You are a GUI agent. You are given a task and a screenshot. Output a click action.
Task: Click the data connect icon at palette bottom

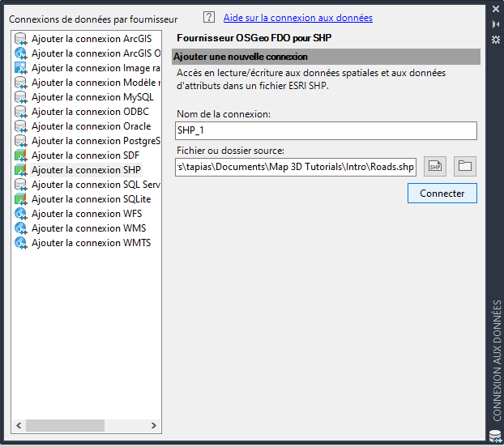(x=496, y=436)
